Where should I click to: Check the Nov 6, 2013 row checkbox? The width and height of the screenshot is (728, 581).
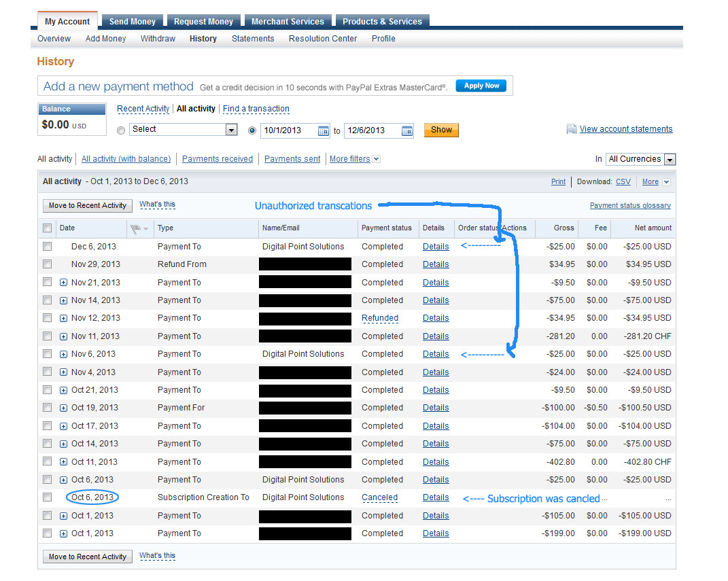click(x=47, y=354)
